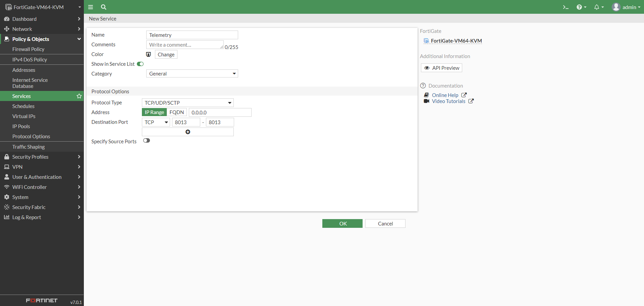
Task: Open the FortiGate-VM64-KVM device dropdown
Action: pos(43,7)
